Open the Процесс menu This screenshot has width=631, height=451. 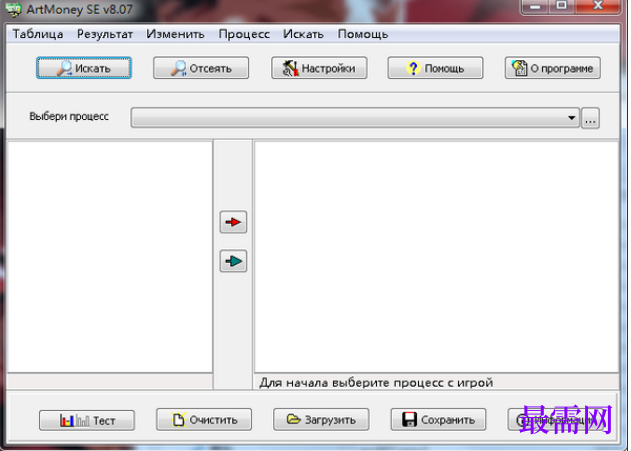tap(244, 34)
